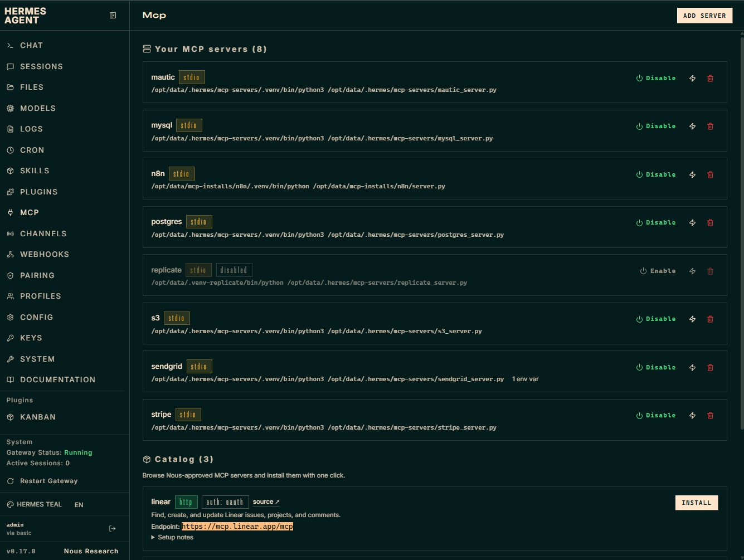Open the Pairing page
Image resolution: width=744 pixels, height=560 pixels.
coord(65,275)
